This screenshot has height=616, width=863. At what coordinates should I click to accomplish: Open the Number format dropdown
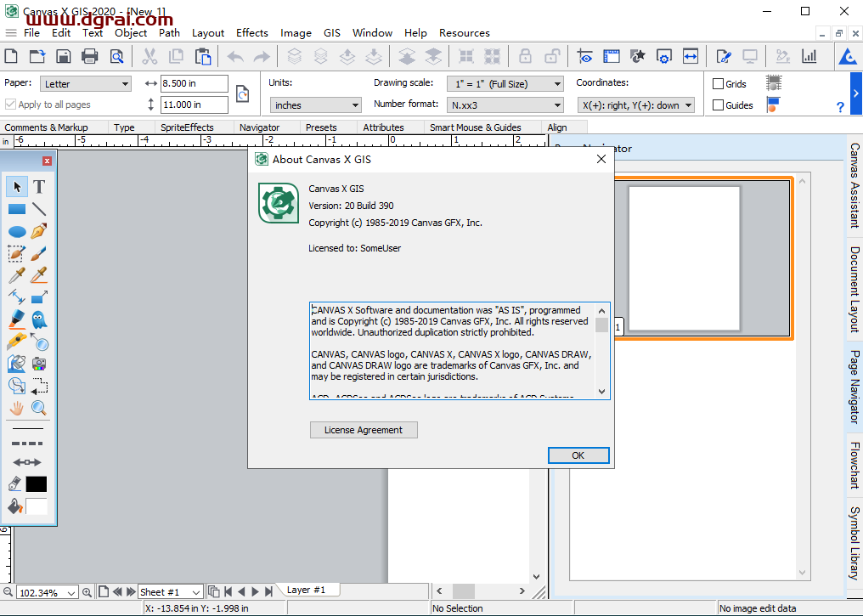point(505,105)
